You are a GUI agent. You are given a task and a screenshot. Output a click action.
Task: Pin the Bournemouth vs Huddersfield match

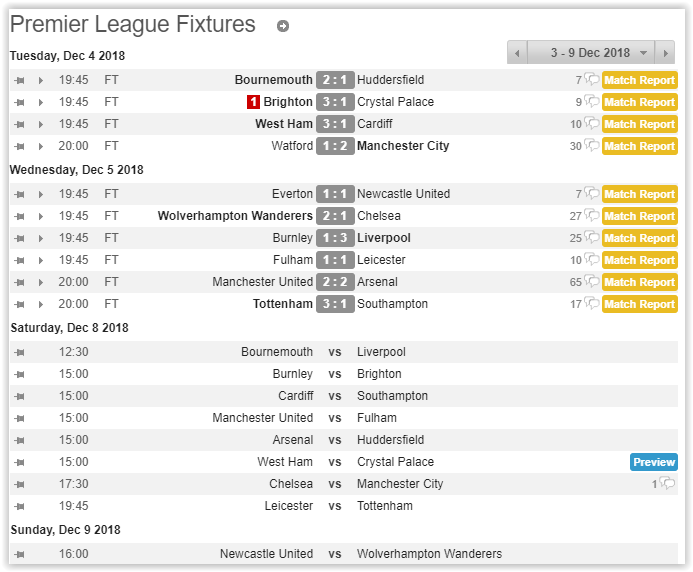click(19, 80)
